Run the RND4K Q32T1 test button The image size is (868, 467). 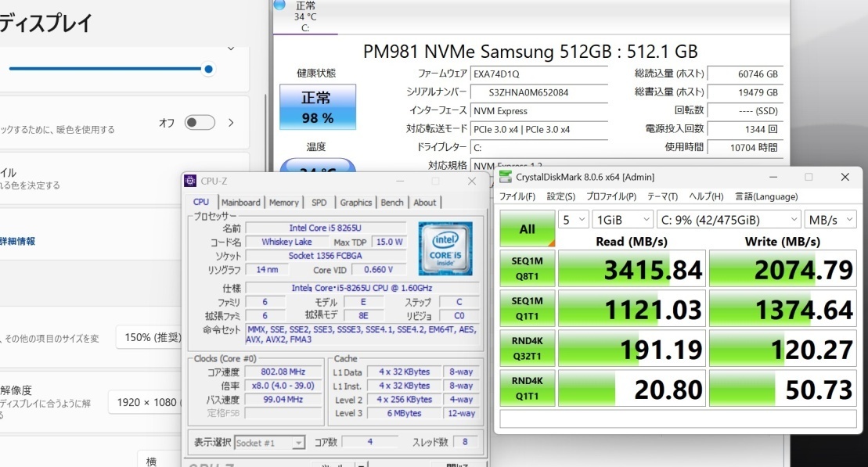point(527,348)
